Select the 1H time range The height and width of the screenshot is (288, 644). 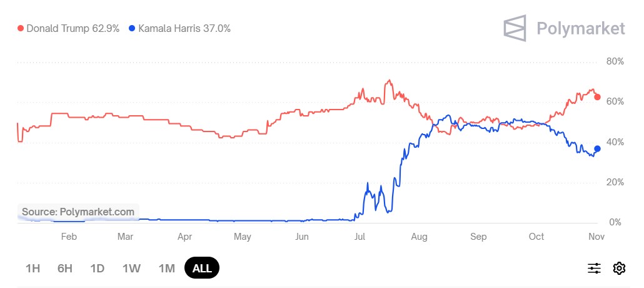(33, 269)
